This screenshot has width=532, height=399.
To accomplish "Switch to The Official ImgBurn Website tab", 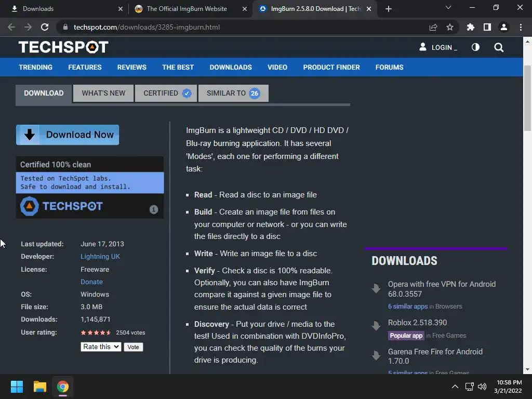I will [x=187, y=9].
